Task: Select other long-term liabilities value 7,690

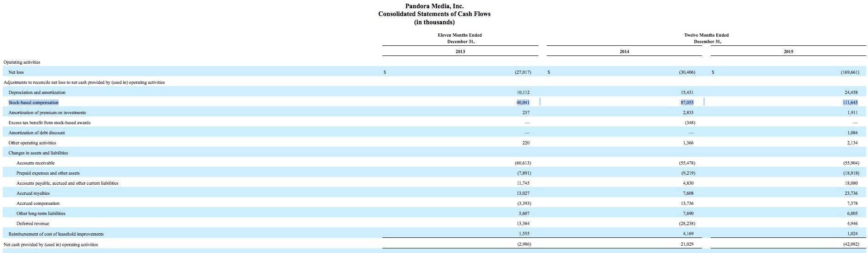Action: click(x=688, y=213)
